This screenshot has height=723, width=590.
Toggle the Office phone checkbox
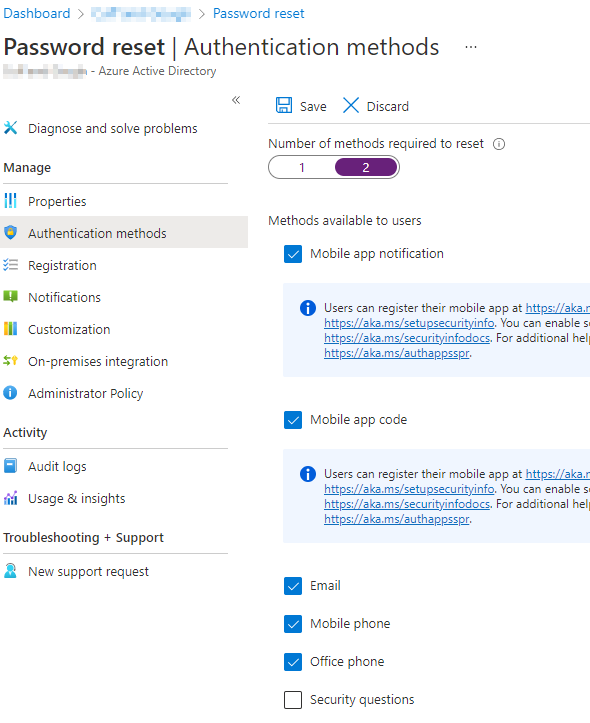(x=293, y=662)
